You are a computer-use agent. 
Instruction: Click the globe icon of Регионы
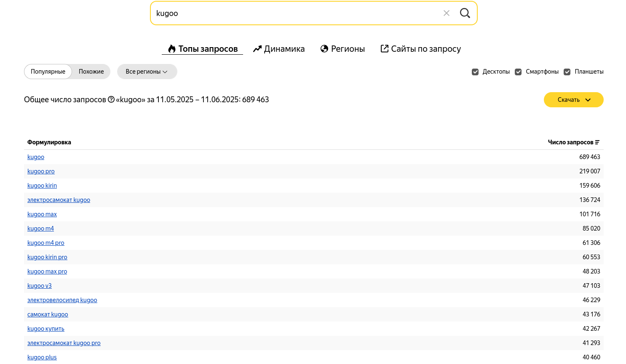point(324,49)
